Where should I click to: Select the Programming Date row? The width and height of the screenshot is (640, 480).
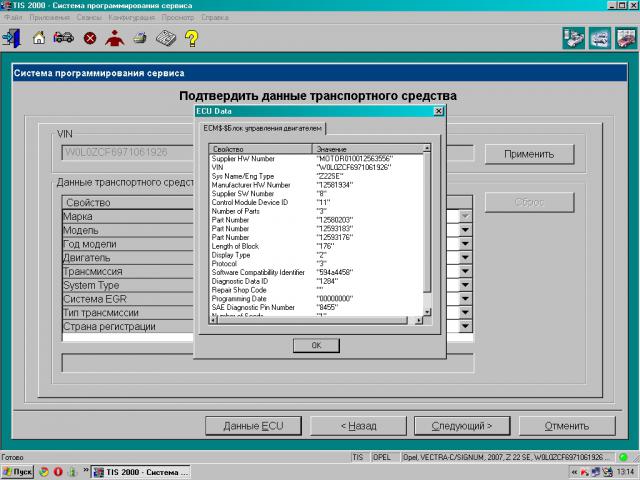click(316, 299)
